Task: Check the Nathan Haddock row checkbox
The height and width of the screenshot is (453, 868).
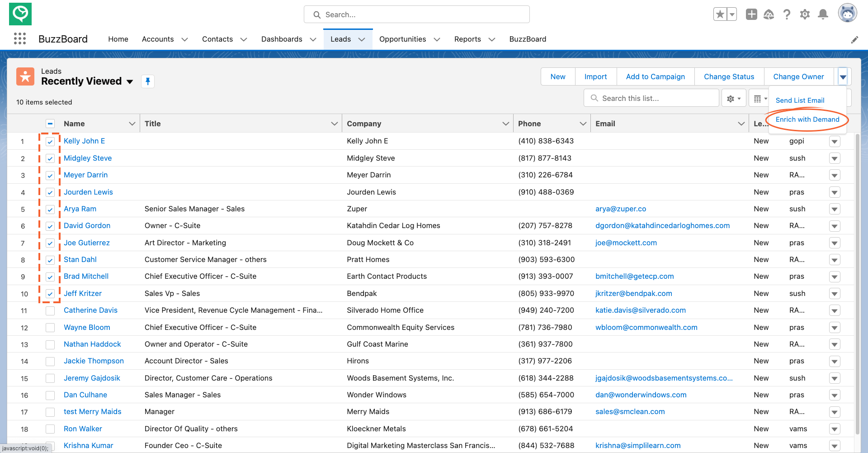Action: pyautogui.click(x=50, y=344)
